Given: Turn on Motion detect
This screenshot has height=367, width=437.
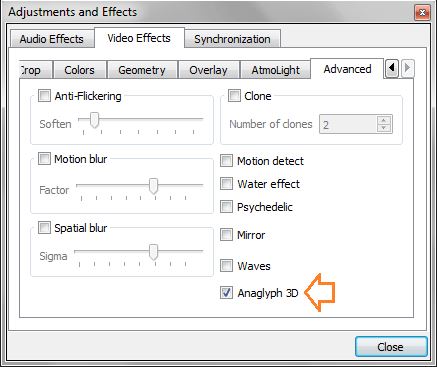Looking at the screenshot, I should pyautogui.click(x=226, y=161).
